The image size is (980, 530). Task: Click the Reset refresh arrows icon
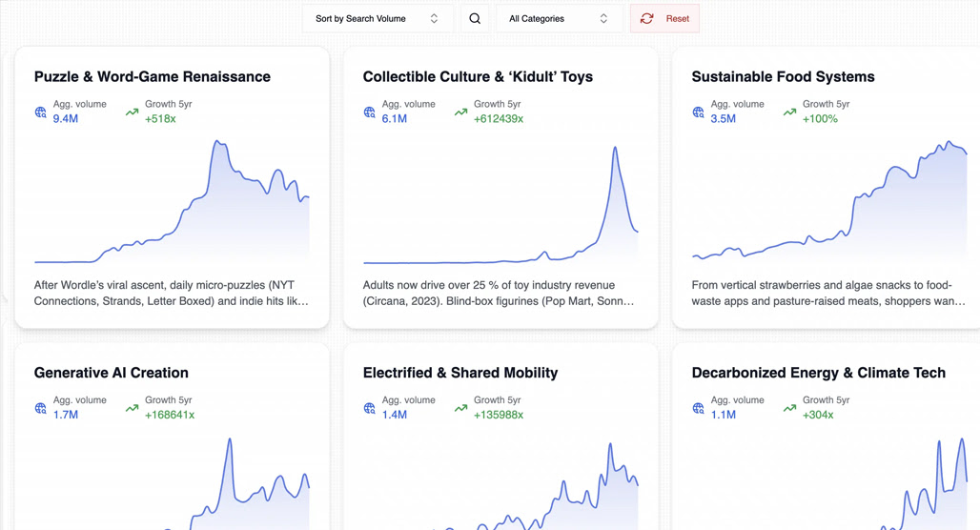pos(647,19)
